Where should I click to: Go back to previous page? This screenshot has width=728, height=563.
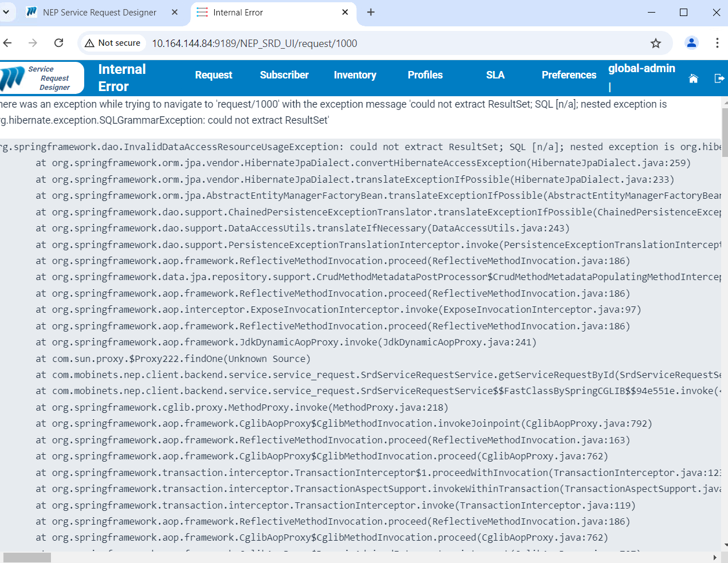tap(7, 43)
